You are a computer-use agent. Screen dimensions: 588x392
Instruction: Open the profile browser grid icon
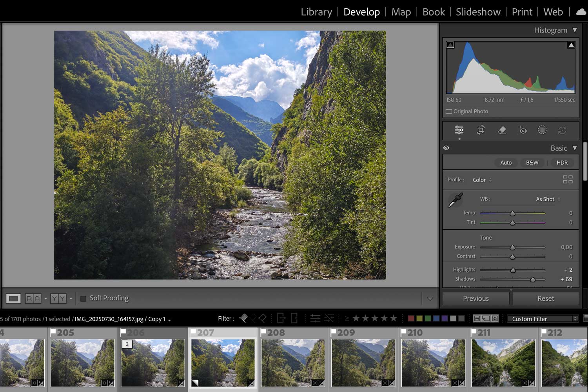568,180
